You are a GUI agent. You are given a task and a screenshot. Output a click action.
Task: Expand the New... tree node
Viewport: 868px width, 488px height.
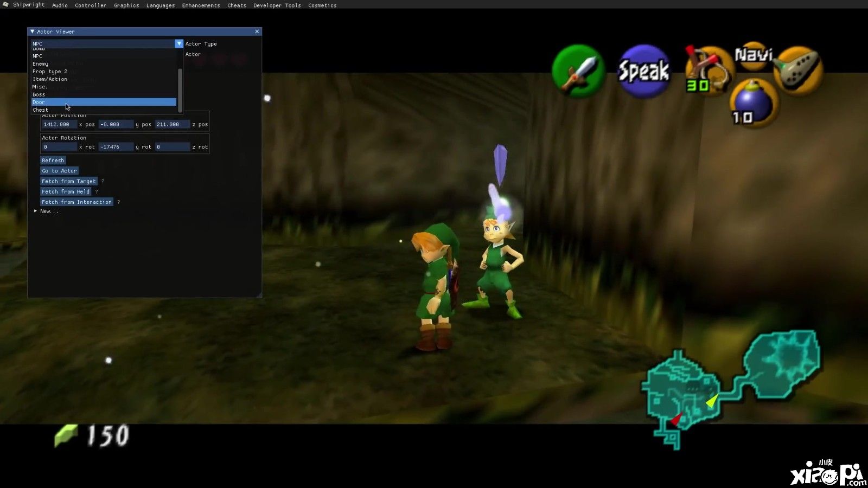click(x=35, y=211)
